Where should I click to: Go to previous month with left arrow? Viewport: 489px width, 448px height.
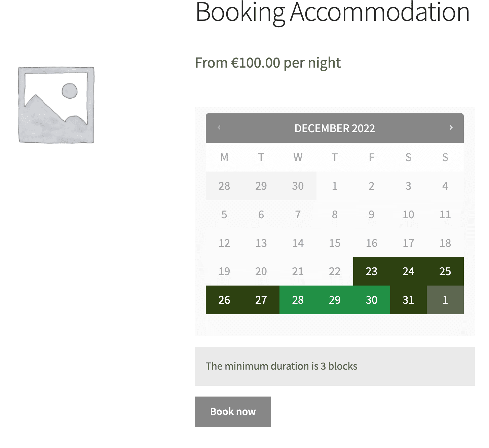pyautogui.click(x=219, y=128)
